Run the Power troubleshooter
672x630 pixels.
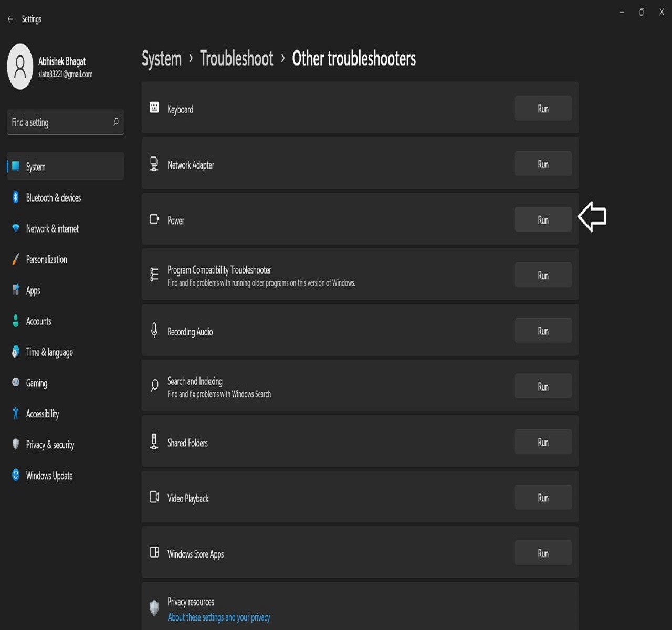click(x=543, y=220)
